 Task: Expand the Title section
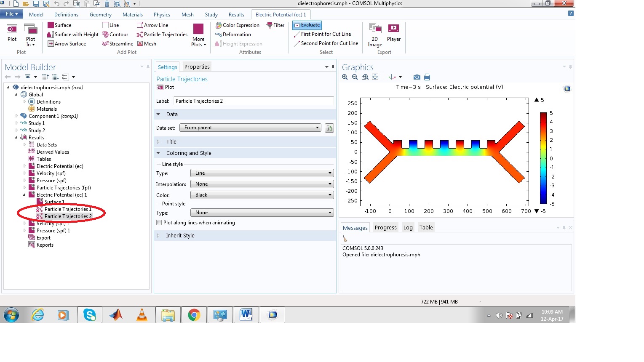click(x=171, y=142)
